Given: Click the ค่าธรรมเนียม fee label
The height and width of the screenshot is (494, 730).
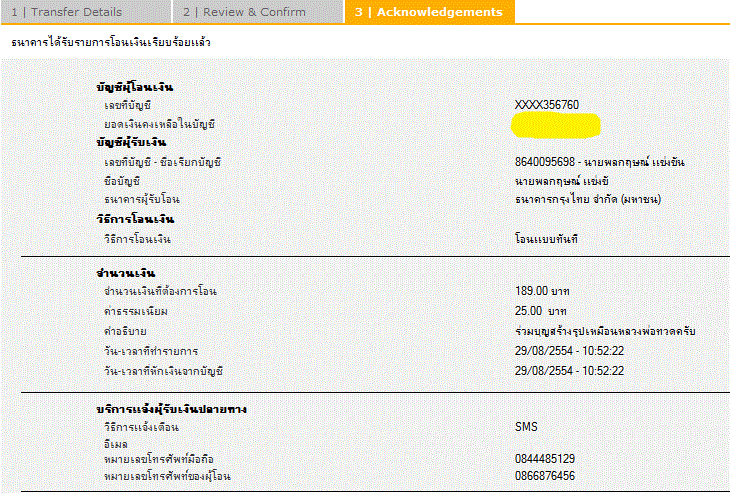Looking at the screenshot, I should pyautogui.click(x=136, y=311).
